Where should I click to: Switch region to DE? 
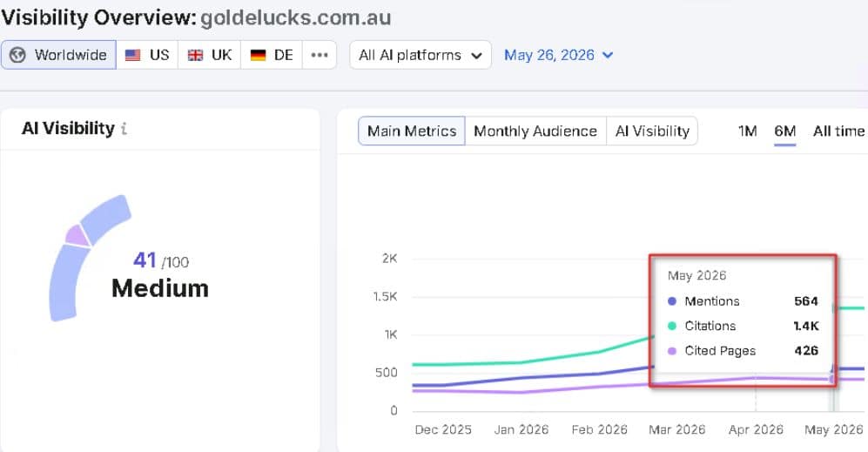[272, 55]
